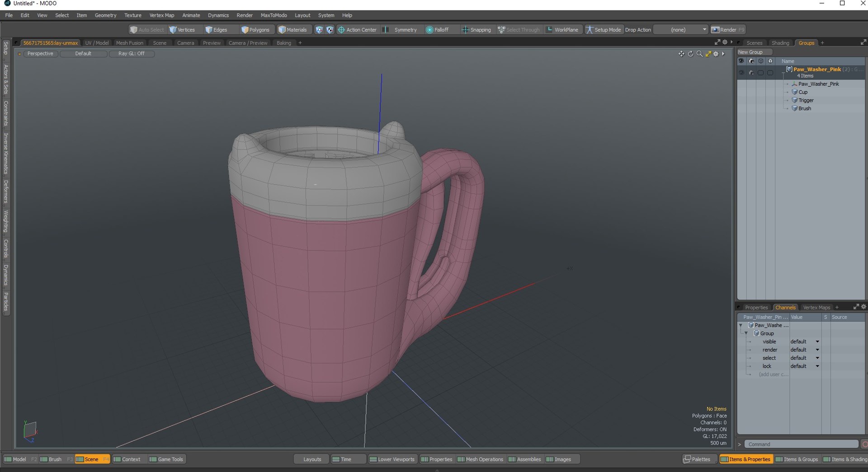Viewport: 868px width, 472px height.
Task: Click the viewport rotate icon
Action: (x=690, y=54)
